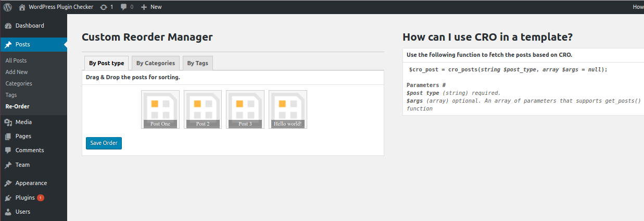Click the updates refresh icon

(104, 7)
